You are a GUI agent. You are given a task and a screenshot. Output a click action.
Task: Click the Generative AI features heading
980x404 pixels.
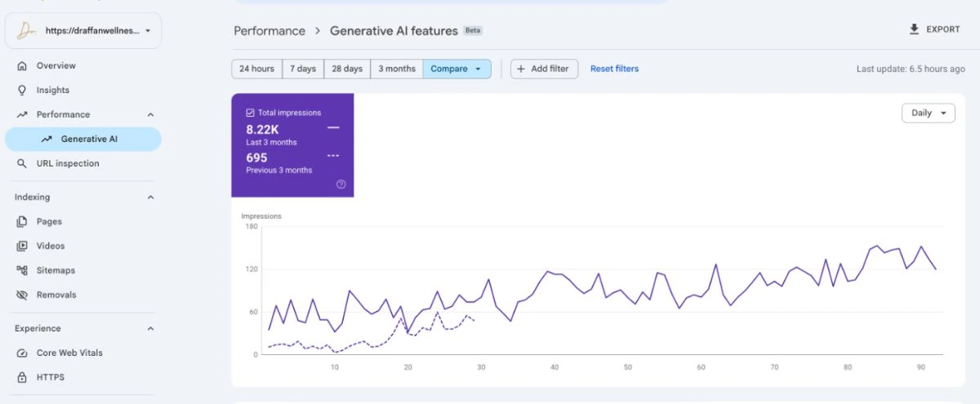pos(394,31)
